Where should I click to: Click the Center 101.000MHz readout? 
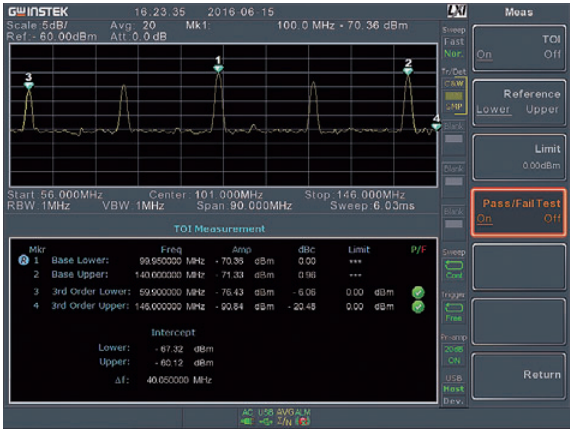(x=206, y=195)
